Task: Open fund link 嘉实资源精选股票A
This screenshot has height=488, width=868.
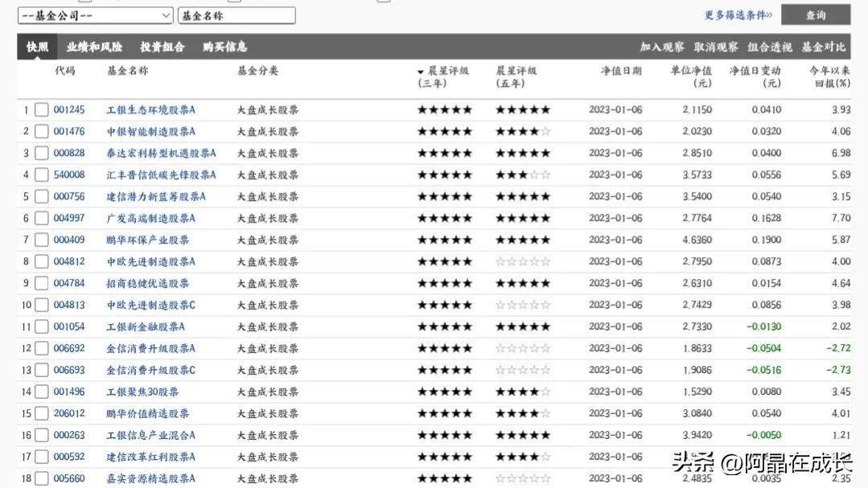Action: click(150, 478)
